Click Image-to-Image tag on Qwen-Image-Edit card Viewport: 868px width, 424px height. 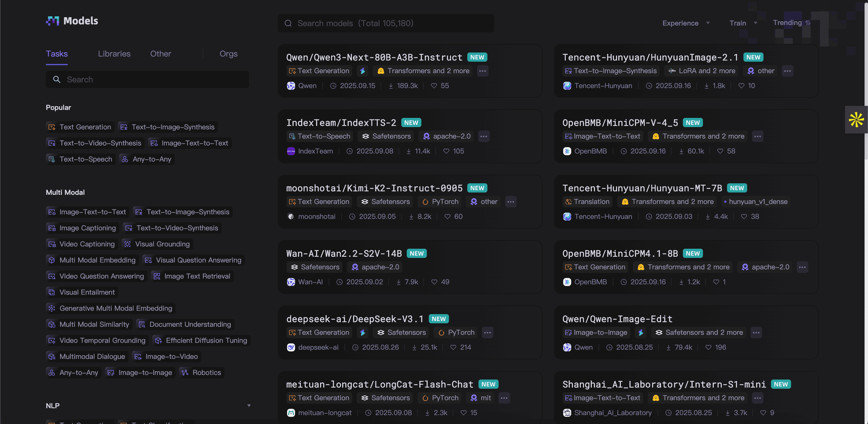[596, 332]
